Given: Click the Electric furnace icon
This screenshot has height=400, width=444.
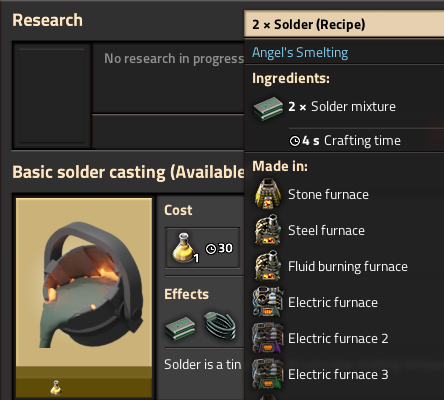Looking at the screenshot, I should tap(268, 302).
